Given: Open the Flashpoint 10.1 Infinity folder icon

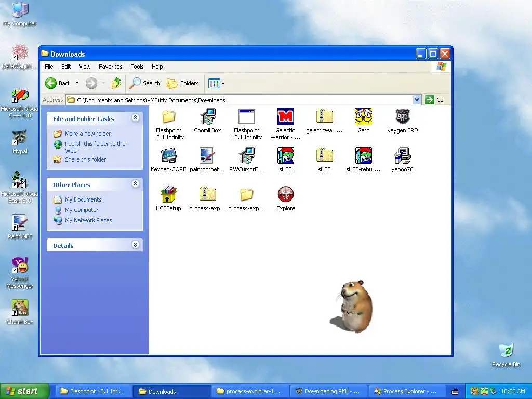Looking at the screenshot, I should [169, 117].
